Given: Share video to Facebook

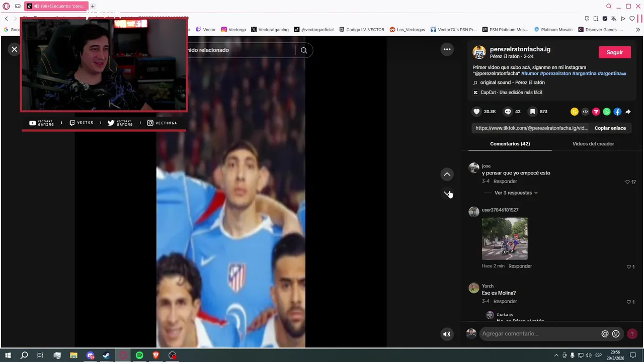Looking at the screenshot, I should (x=617, y=112).
